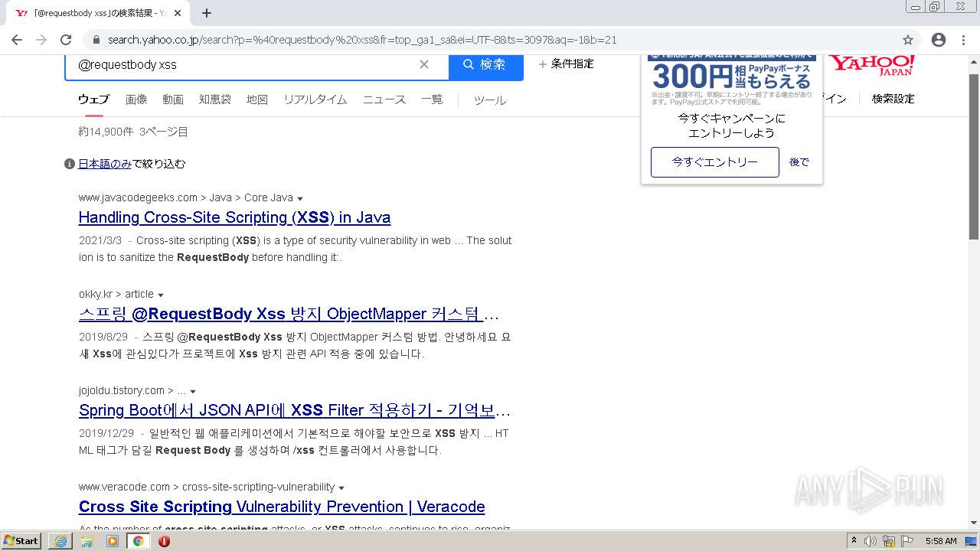Click the lock icon in address bar

pos(96,40)
